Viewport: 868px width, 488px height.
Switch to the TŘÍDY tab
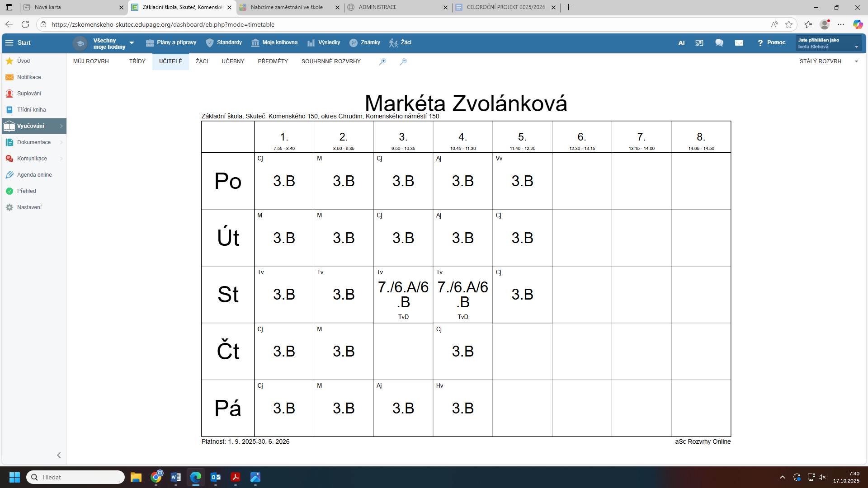click(x=137, y=61)
